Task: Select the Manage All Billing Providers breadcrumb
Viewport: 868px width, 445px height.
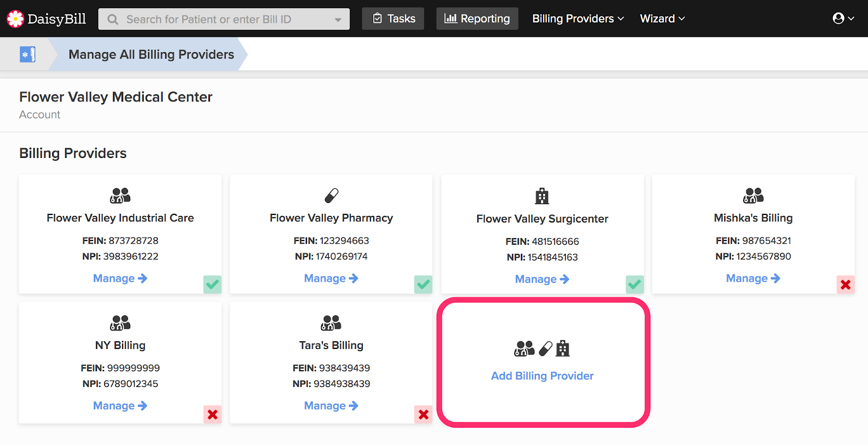Action: point(151,54)
